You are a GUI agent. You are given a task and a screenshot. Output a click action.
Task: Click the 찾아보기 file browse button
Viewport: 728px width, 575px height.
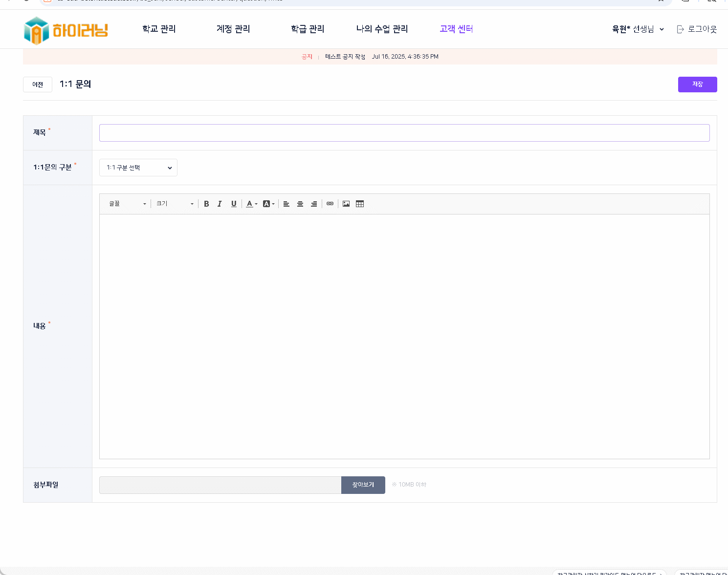[363, 485]
